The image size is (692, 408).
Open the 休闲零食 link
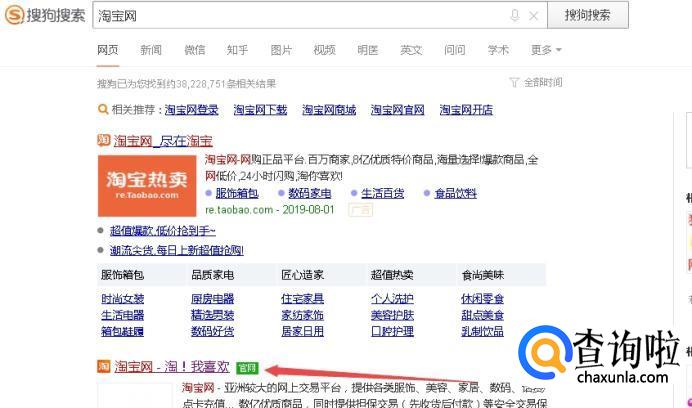click(x=482, y=299)
